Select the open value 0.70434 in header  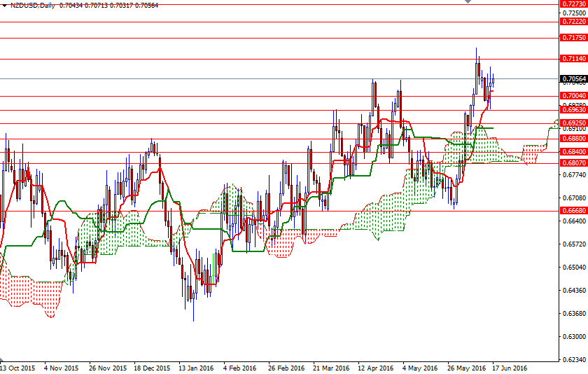tap(71, 6)
